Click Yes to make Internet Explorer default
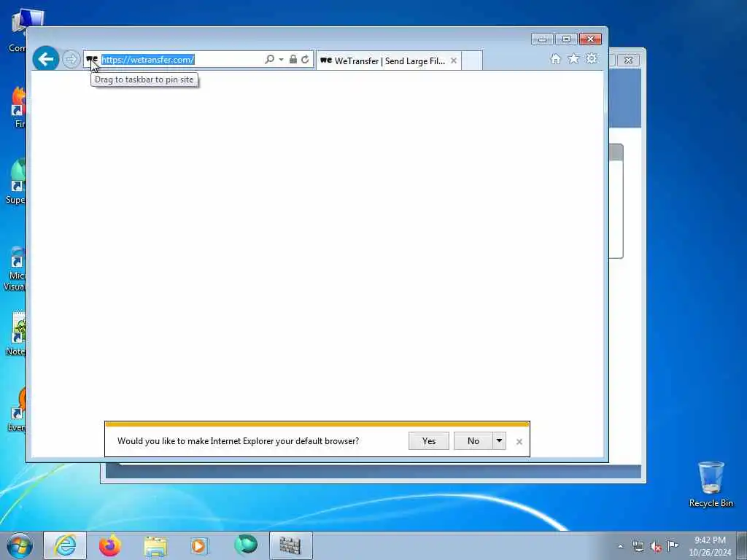The image size is (747, 560). tap(429, 441)
